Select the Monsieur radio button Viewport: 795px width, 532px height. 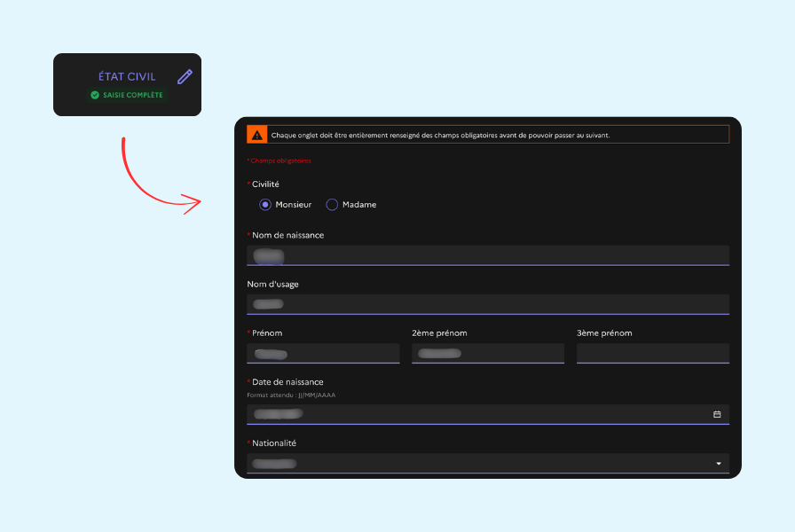click(x=265, y=205)
